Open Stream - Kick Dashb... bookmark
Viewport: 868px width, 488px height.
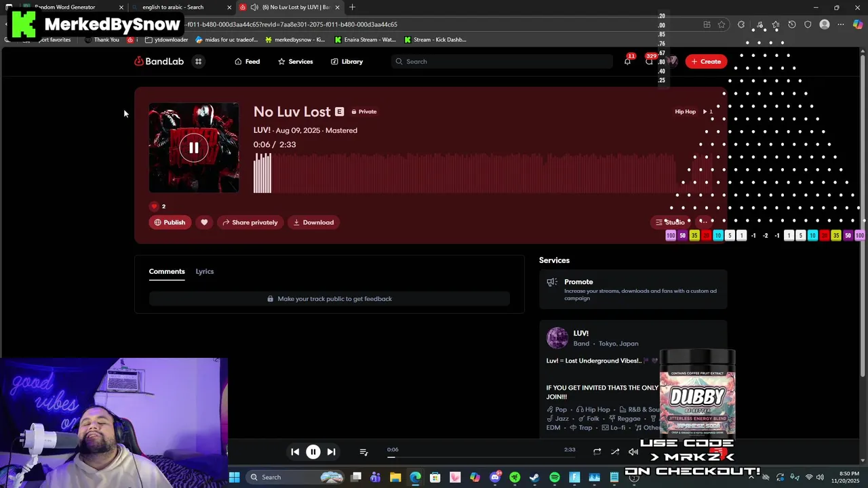(x=435, y=40)
